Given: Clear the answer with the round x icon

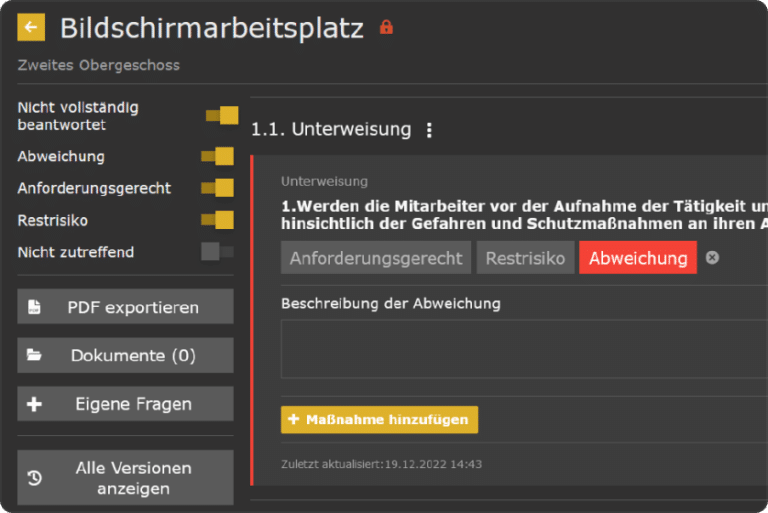Looking at the screenshot, I should click(712, 257).
